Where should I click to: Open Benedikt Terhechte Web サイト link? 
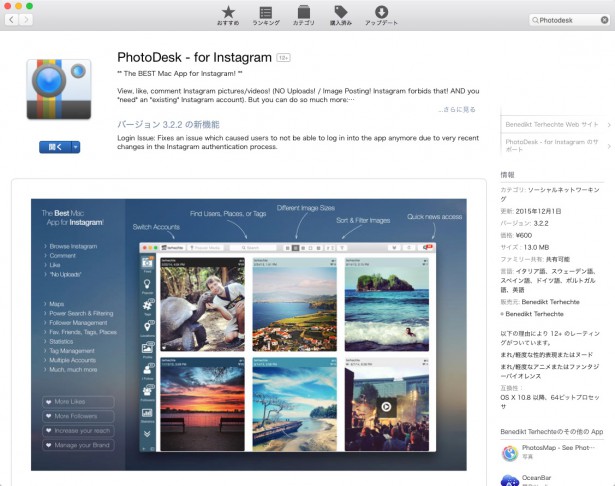coord(551,125)
